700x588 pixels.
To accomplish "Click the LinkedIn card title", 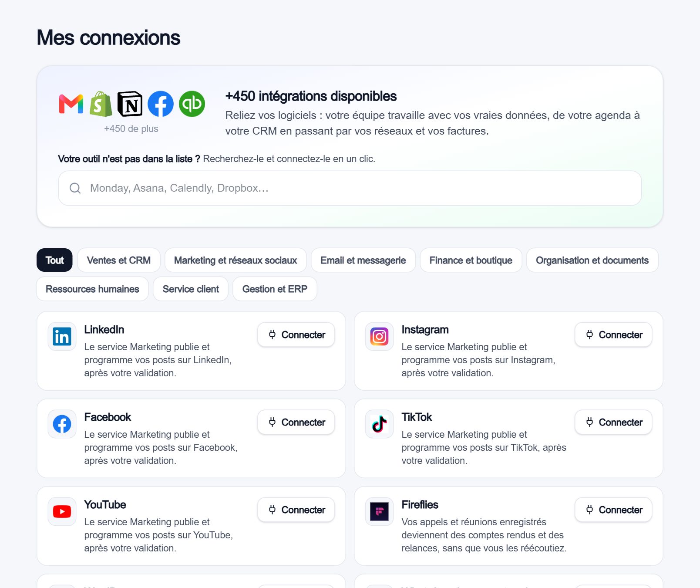I will (104, 330).
